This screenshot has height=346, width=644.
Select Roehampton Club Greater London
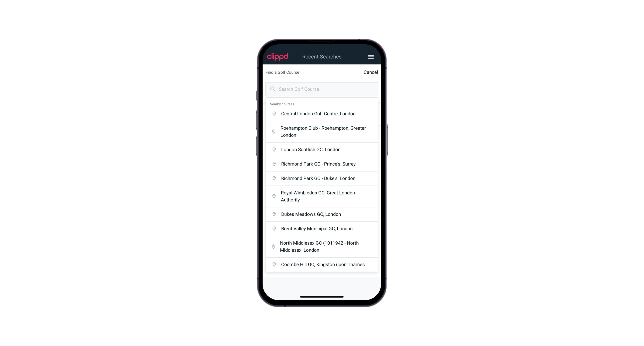click(322, 132)
